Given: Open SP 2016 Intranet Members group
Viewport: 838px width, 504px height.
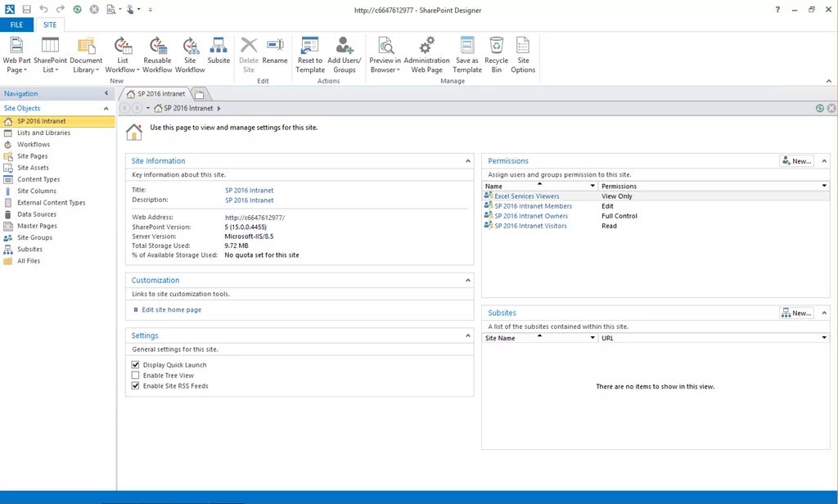Looking at the screenshot, I should [533, 205].
